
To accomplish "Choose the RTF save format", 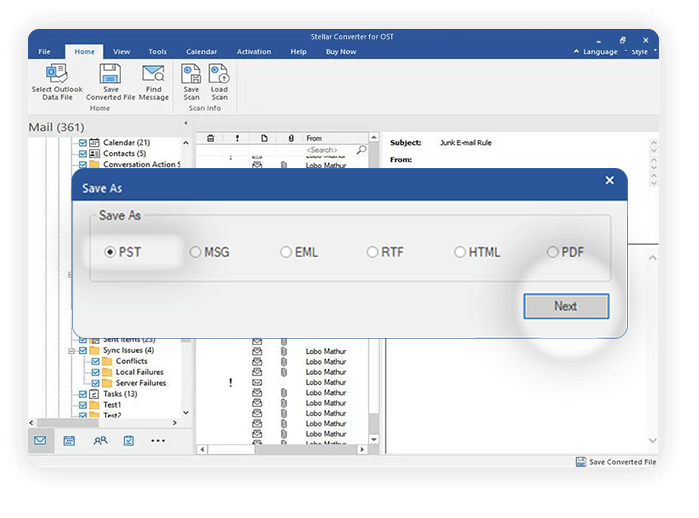I will [x=372, y=252].
